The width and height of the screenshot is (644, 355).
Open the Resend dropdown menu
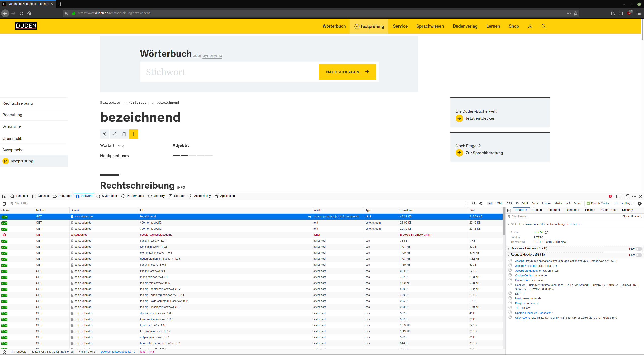point(637,216)
